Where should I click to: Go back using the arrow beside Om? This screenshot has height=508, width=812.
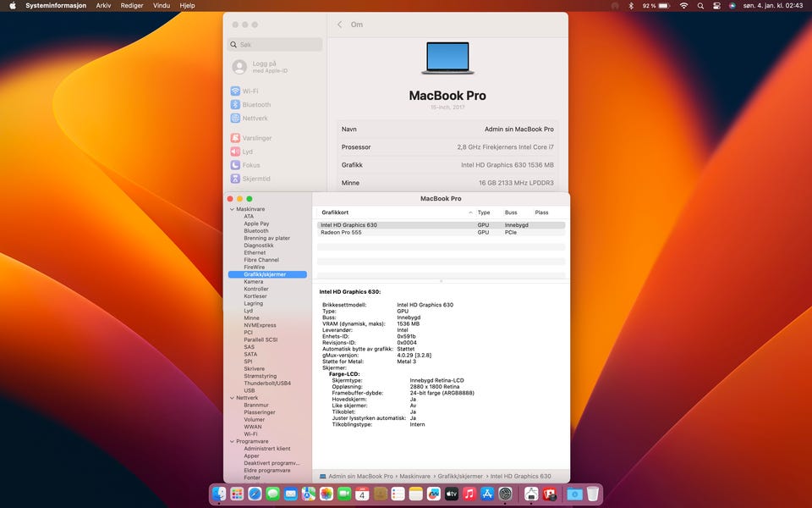pyautogui.click(x=340, y=25)
